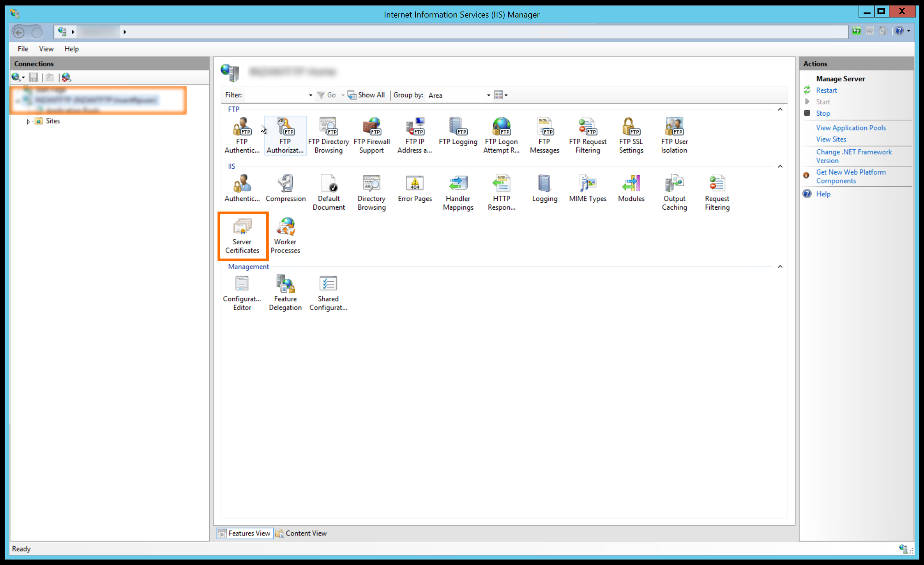Open IIS Logging feature

pos(544,188)
